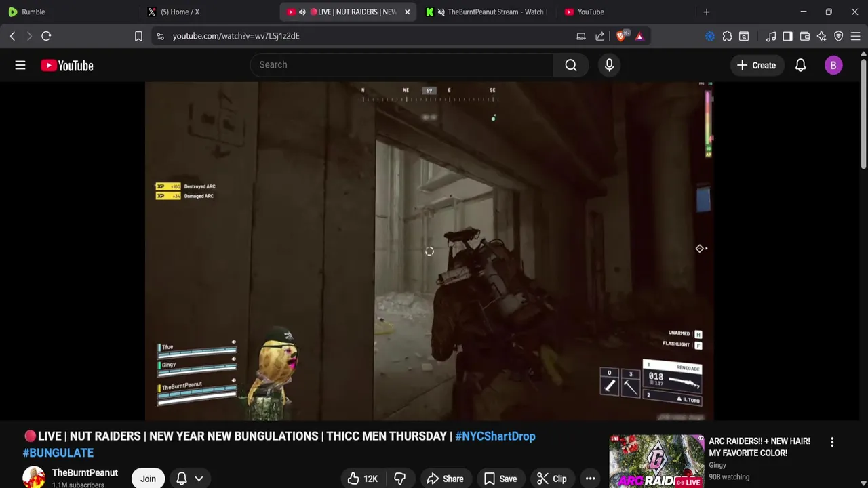The height and width of the screenshot is (488, 868).
Task: View site information icon in address bar
Action: click(x=160, y=36)
